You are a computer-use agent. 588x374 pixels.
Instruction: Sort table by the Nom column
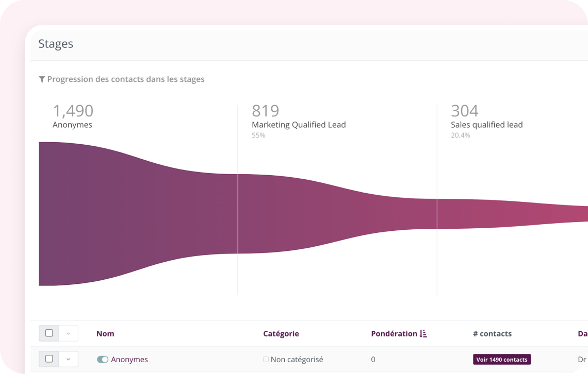click(105, 334)
